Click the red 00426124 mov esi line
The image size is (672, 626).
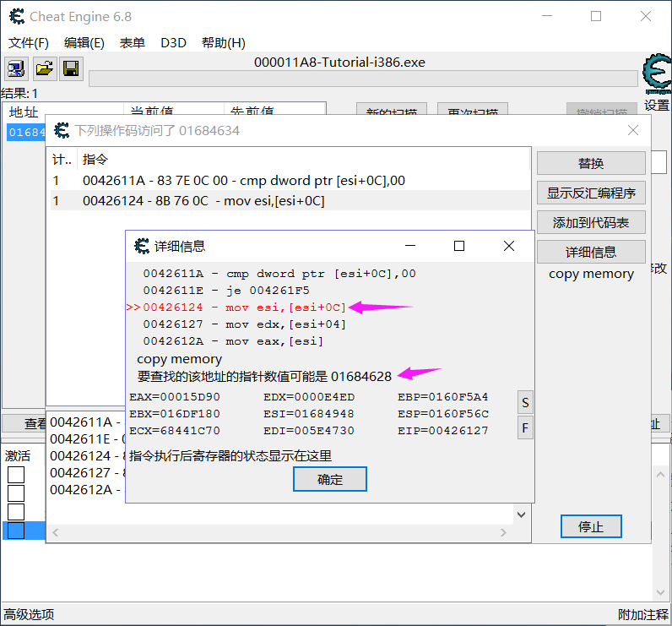click(x=244, y=308)
